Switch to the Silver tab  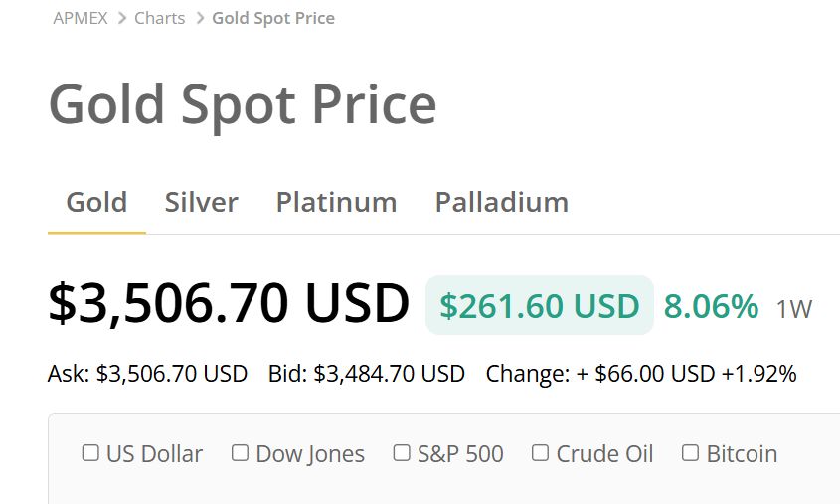tap(202, 202)
